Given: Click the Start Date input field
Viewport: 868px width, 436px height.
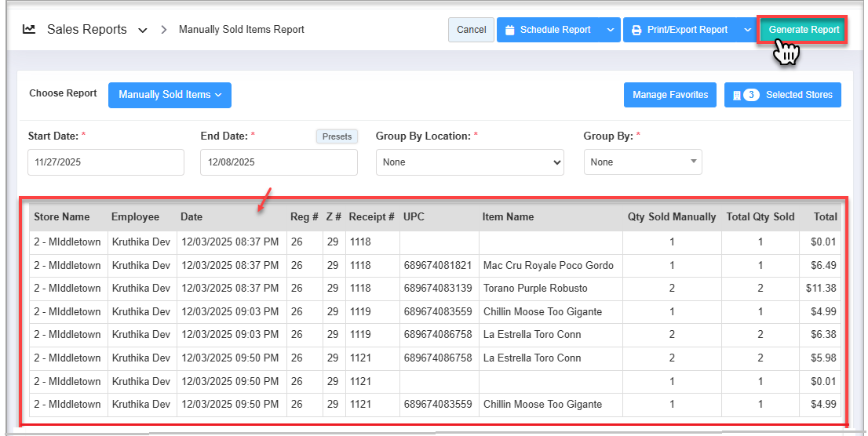Looking at the screenshot, I should pos(106,162).
